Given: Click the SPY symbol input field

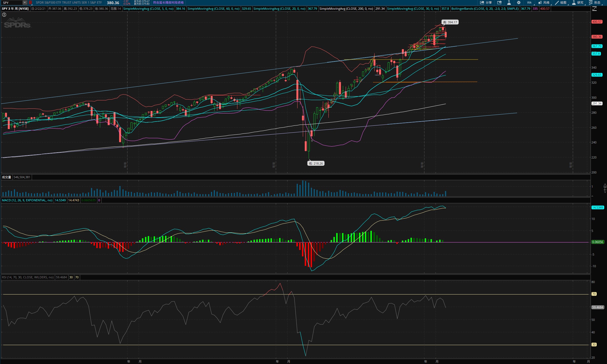Looking at the screenshot, I should click(12, 3).
